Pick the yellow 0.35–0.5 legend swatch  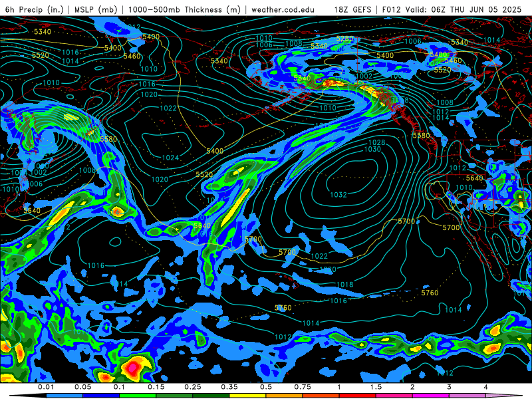pyautogui.click(x=247, y=396)
